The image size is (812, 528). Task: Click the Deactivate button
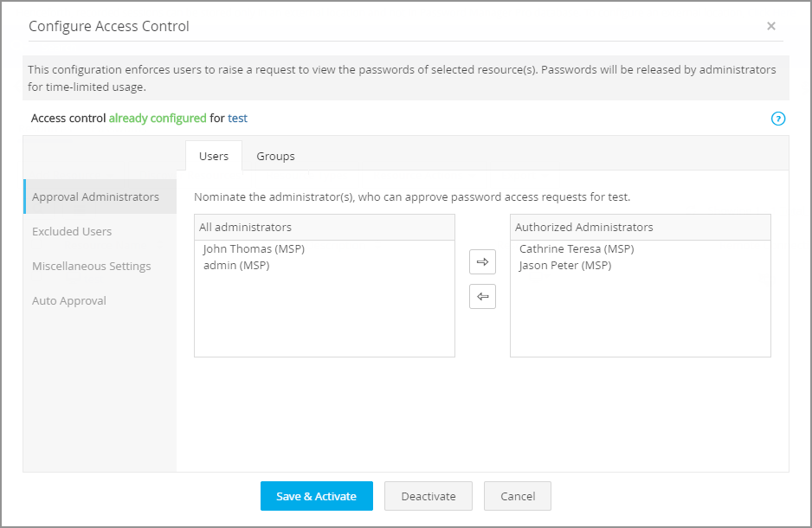tap(428, 496)
